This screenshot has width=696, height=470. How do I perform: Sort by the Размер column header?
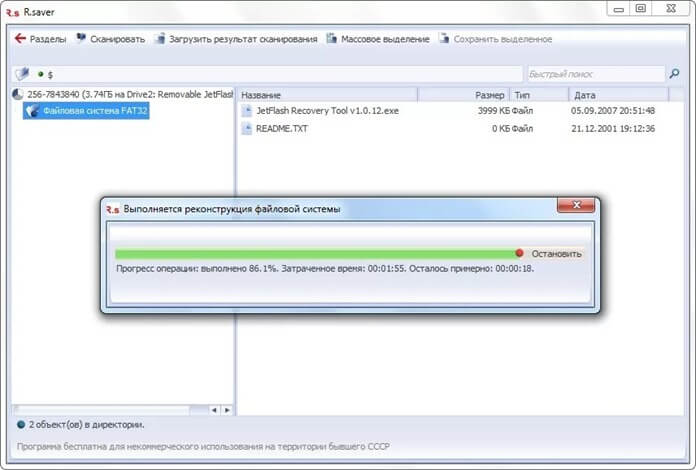click(x=463, y=95)
